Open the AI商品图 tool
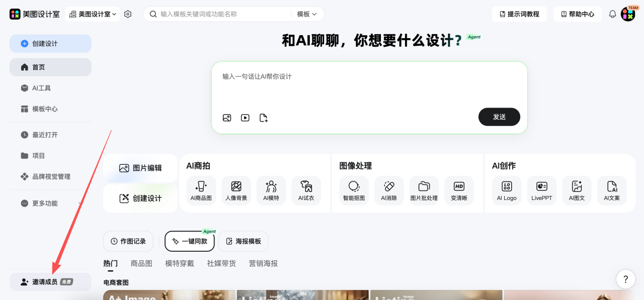The height and width of the screenshot is (300, 644). pyautogui.click(x=201, y=190)
